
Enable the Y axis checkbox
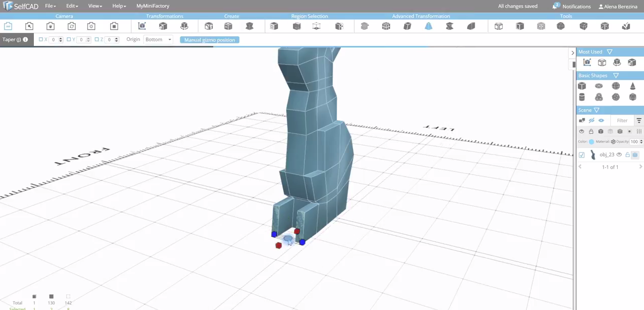coord(69,39)
